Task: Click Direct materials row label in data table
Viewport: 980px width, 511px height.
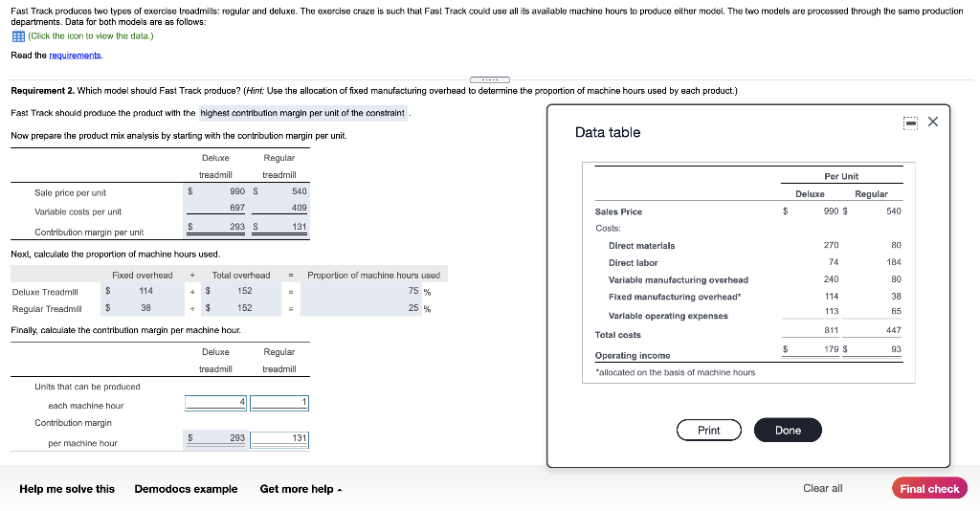Action: pos(641,246)
